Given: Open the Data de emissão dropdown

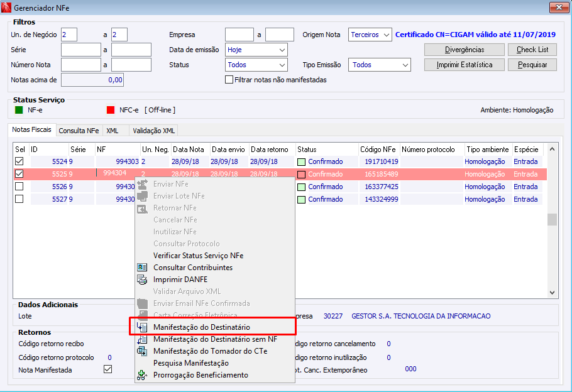Looking at the screenshot, I should tap(256, 50).
